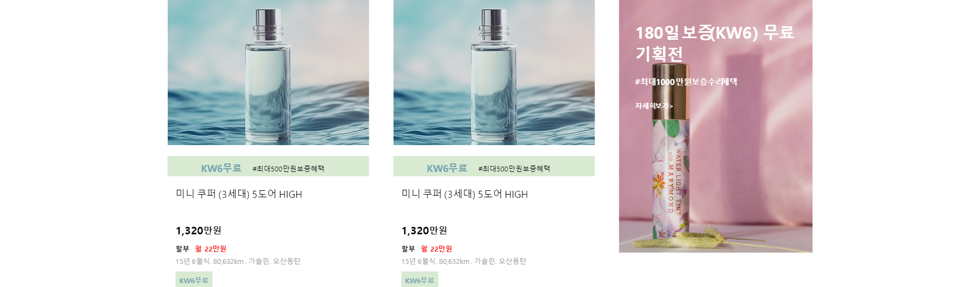Click small KW6무료 tag below the middle listing
Viewport: 980px width, 287px height.
[419, 279]
